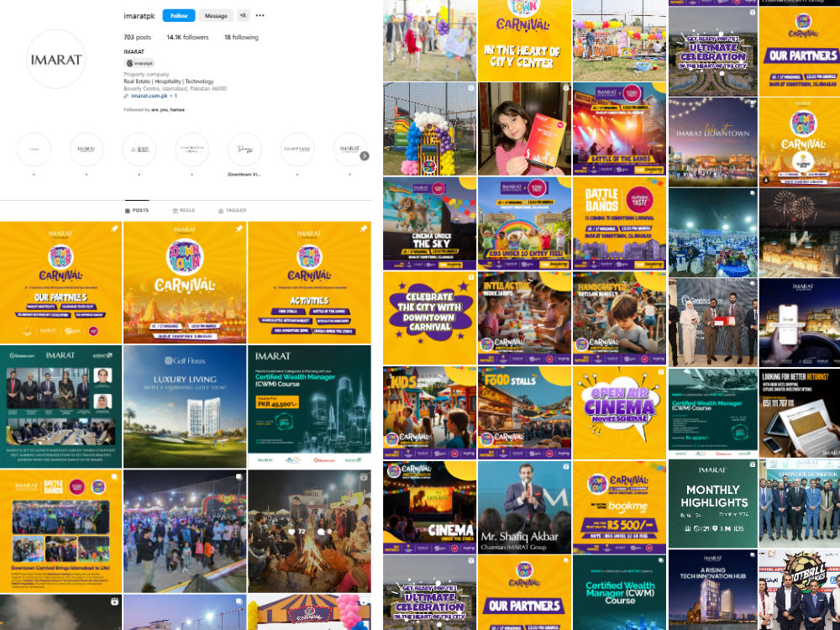Switch to the Tagged tab

(232, 211)
